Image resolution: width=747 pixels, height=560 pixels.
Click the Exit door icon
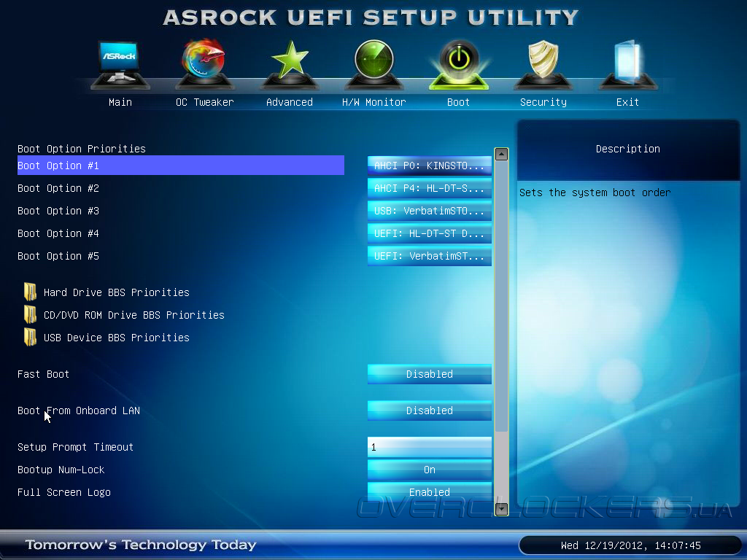tap(627, 64)
